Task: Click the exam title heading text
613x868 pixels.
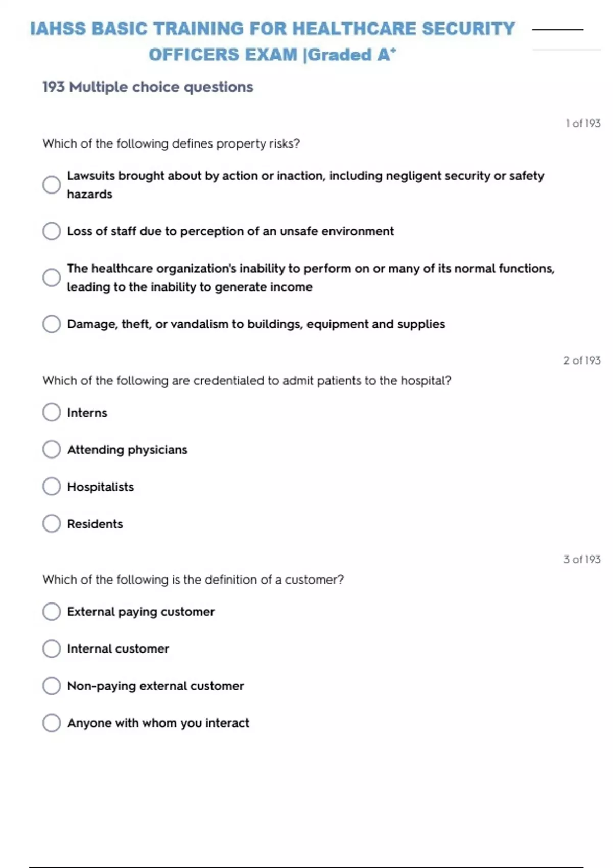Action: point(272,41)
